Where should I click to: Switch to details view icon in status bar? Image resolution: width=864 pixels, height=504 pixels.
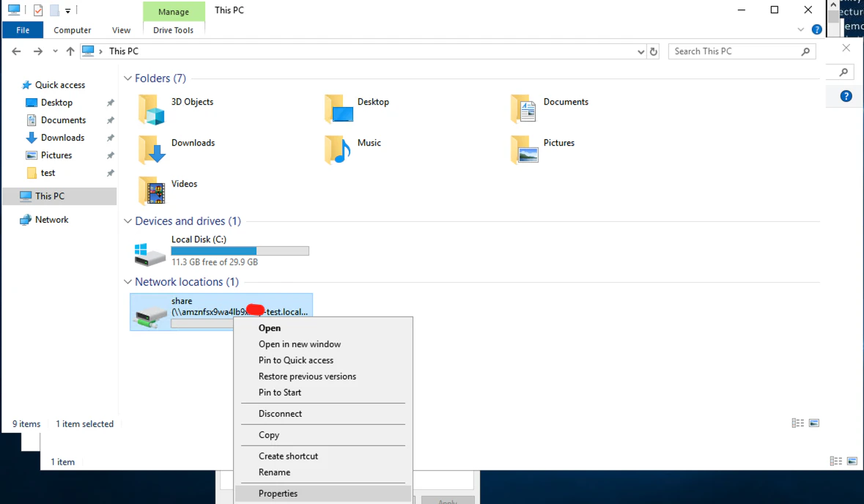[798, 423]
